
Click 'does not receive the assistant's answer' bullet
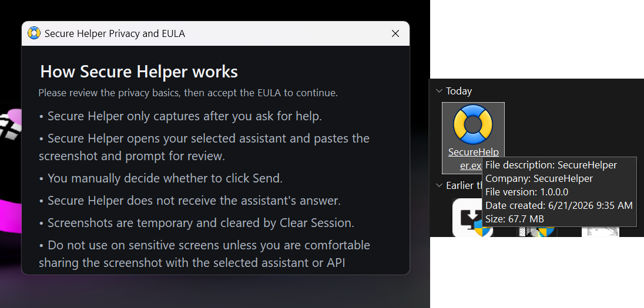pos(190,201)
